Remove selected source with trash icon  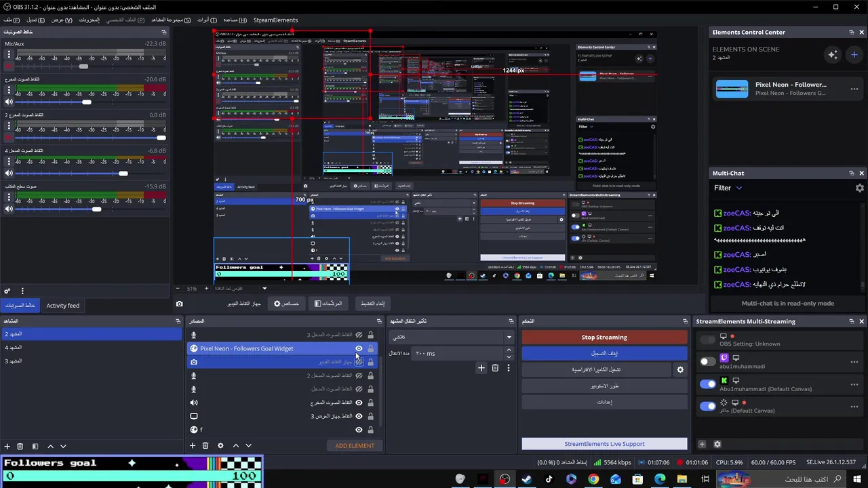[205, 445]
